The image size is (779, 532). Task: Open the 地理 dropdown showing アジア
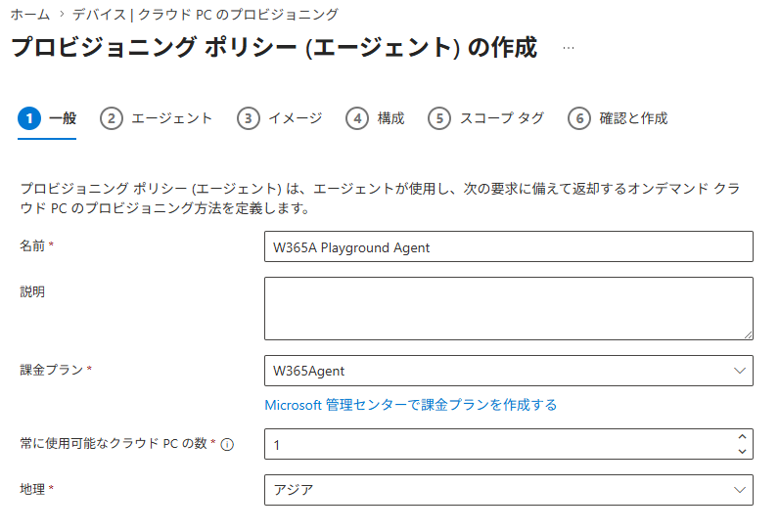point(509,490)
